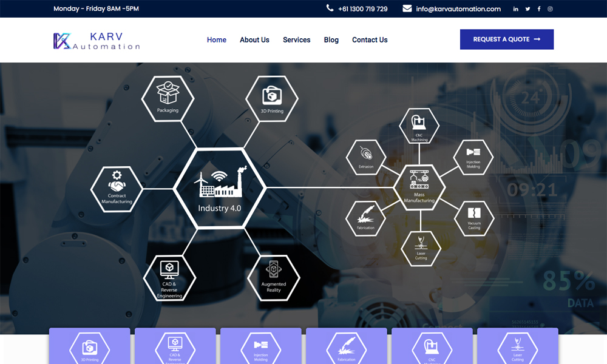Open the Injection Molding card at bottom
This screenshot has width=607, height=364.
[x=260, y=347]
